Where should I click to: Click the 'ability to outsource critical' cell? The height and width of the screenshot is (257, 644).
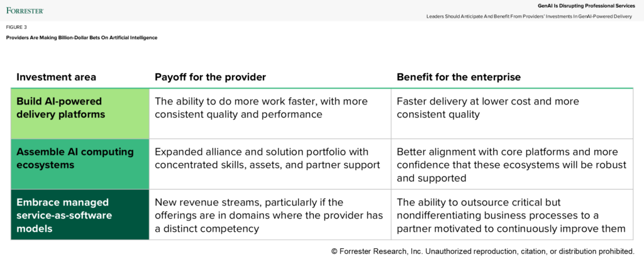[x=512, y=215]
